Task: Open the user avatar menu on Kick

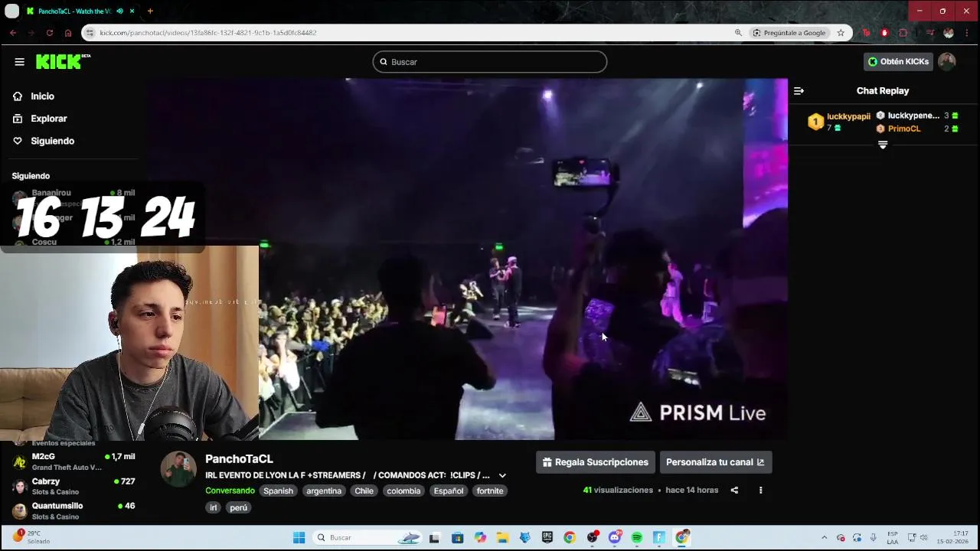Action: point(947,62)
